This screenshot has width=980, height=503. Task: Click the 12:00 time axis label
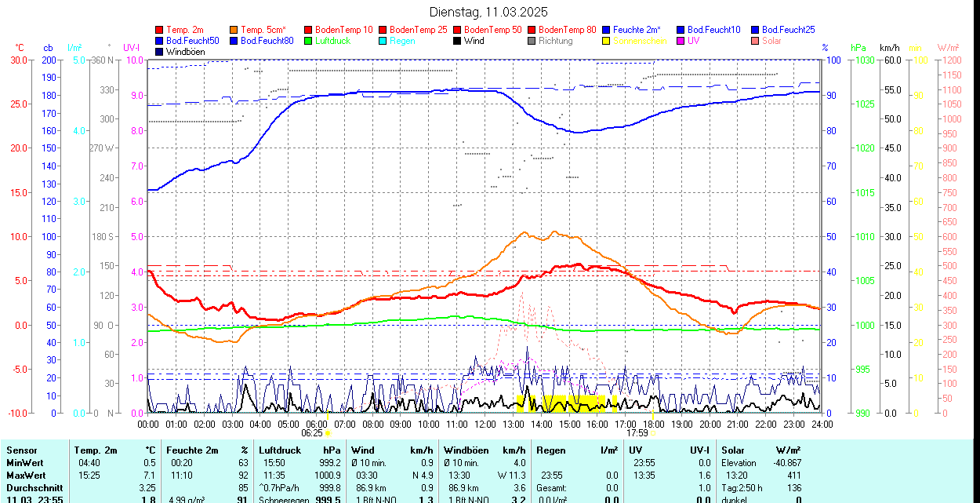[485, 424]
